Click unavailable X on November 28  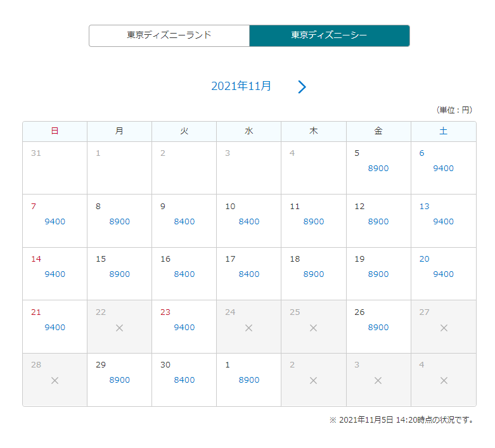[x=55, y=380]
